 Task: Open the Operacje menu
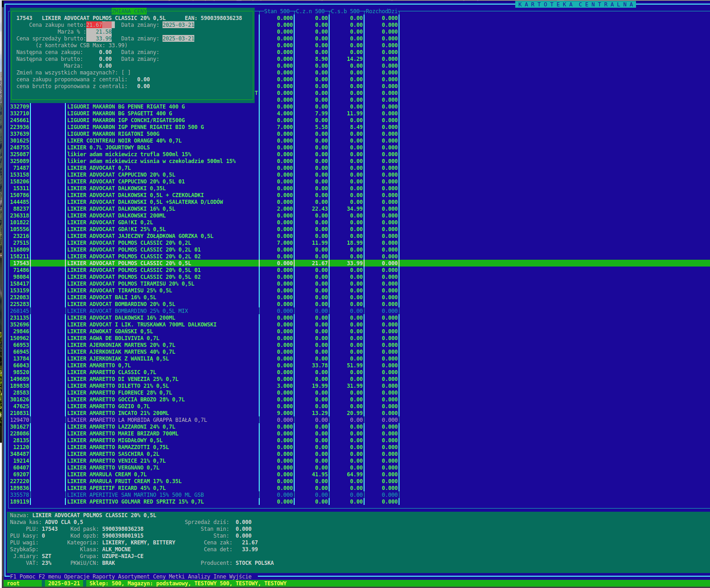point(77,577)
